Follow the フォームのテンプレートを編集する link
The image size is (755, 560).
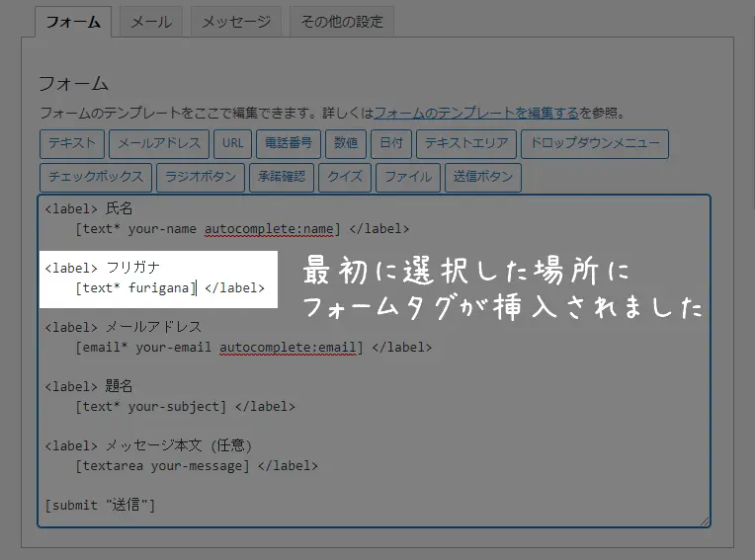476,113
